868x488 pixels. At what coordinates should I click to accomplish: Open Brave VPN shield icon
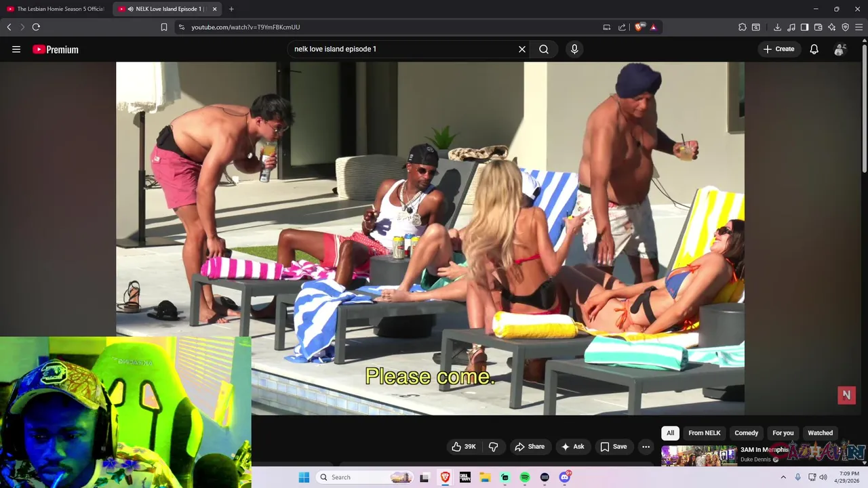pos(845,27)
